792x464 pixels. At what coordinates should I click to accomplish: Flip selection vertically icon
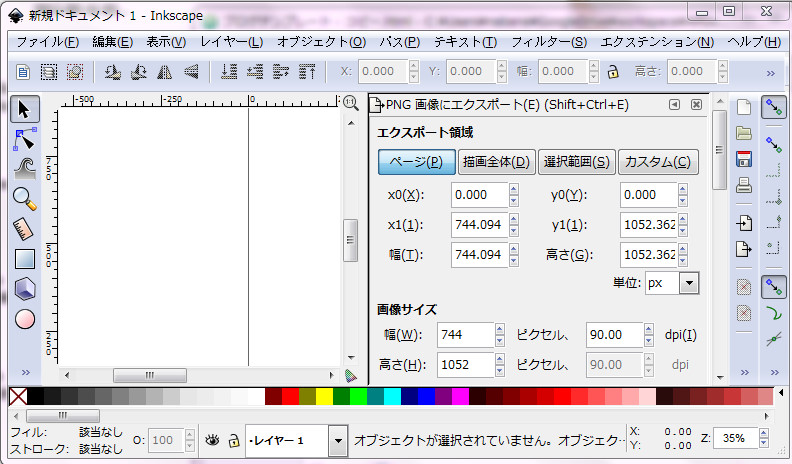click(191, 72)
